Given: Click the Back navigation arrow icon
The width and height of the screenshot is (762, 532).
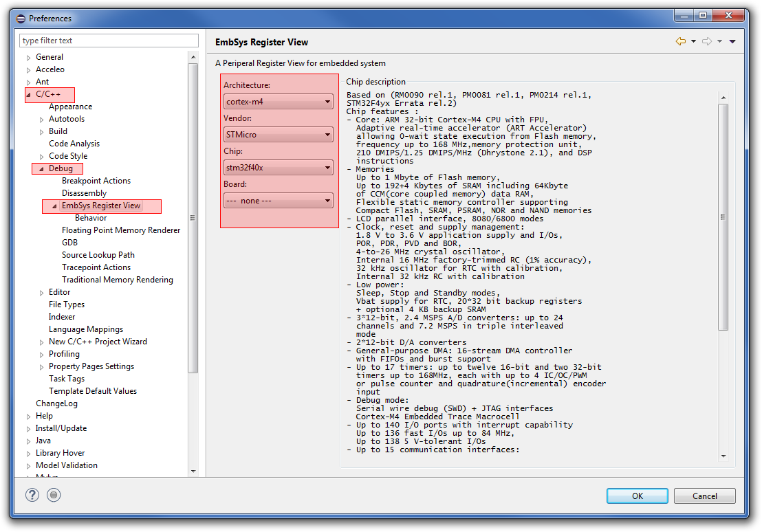Looking at the screenshot, I should pyautogui.click(x=681, y=41).
